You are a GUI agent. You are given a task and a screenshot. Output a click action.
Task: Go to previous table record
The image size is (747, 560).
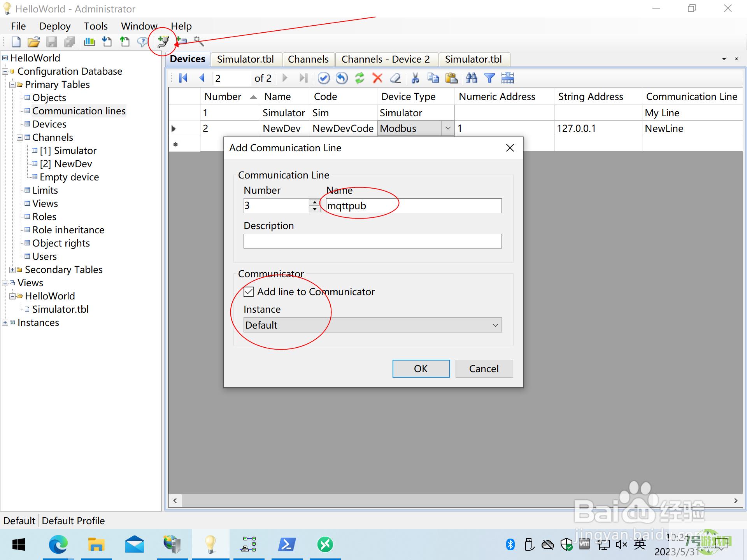(x=202, y=78)
